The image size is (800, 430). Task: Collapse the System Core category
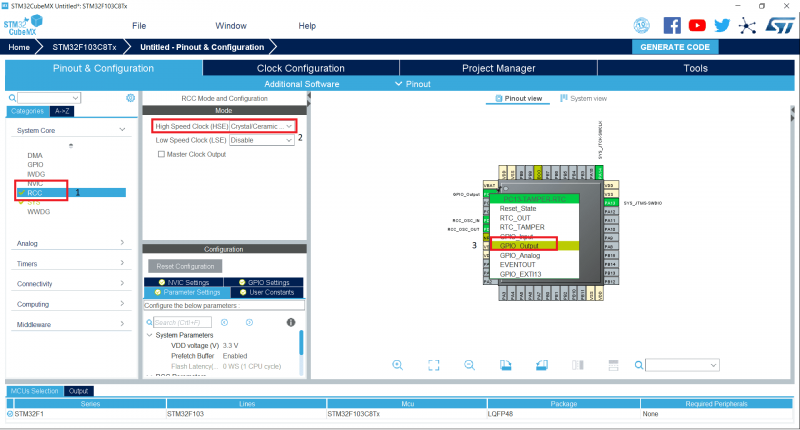tap(122, 130)
